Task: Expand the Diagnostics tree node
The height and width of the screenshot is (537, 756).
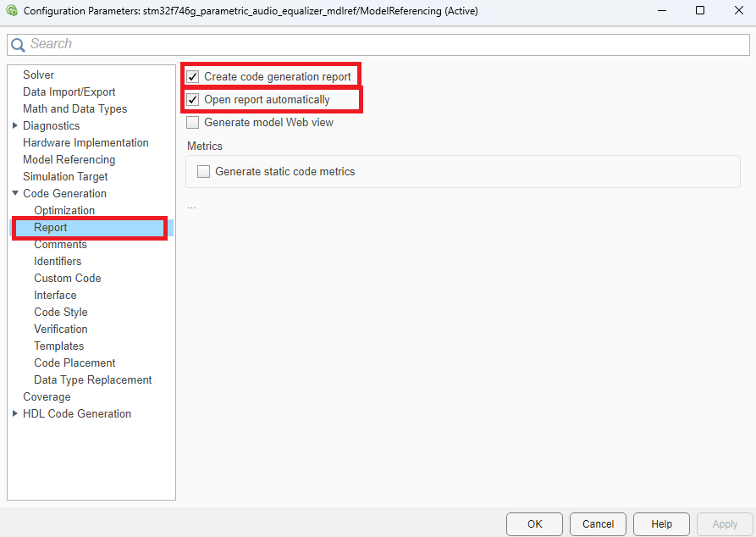Action: (14, 125)
